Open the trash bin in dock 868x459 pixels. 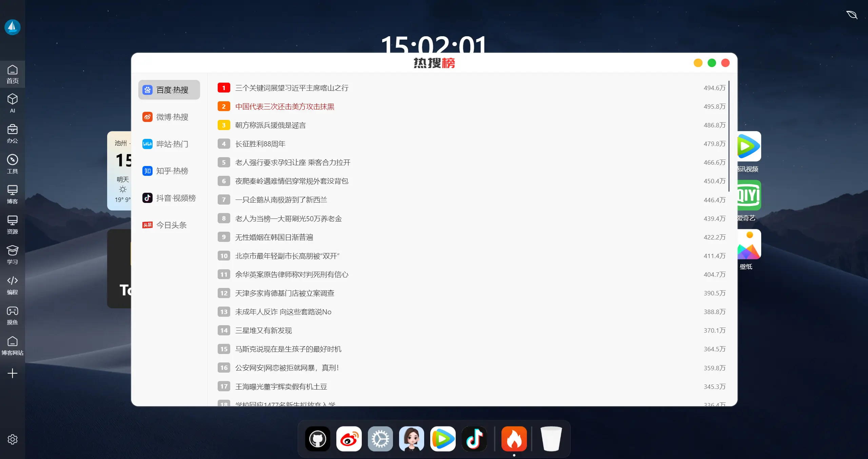point(551,439)
